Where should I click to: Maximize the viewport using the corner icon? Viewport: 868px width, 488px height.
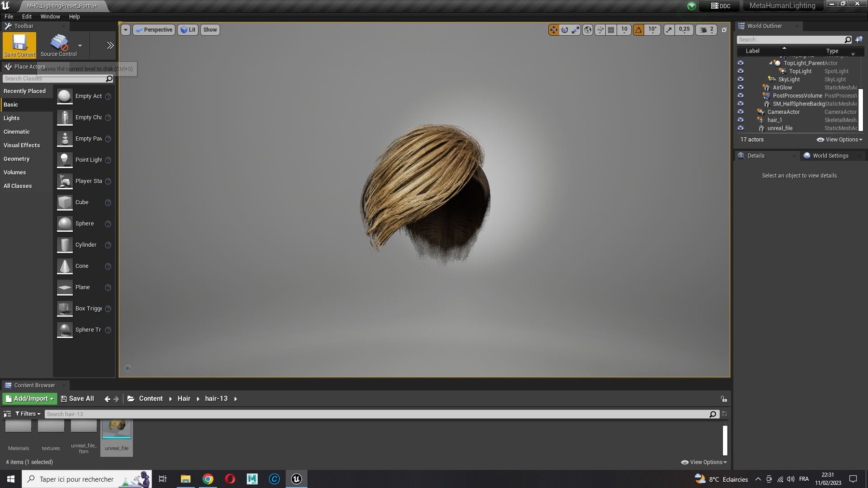[x=724, y=30]
